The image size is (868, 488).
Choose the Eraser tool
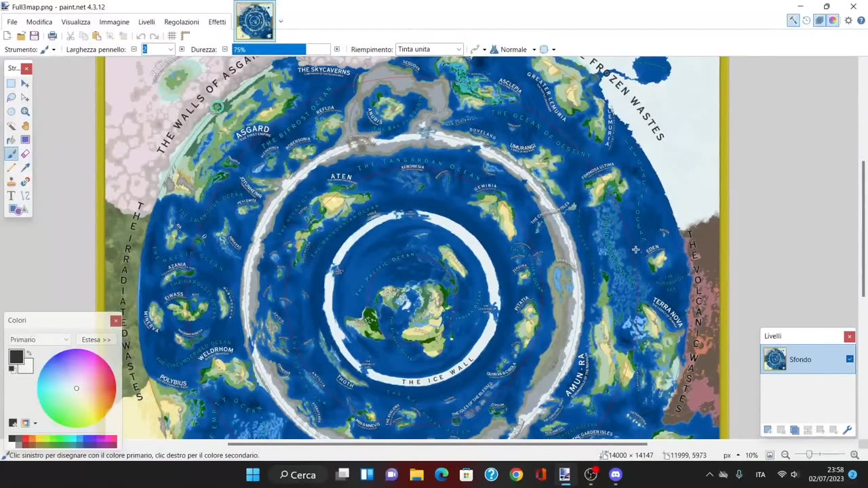(25, 154)
